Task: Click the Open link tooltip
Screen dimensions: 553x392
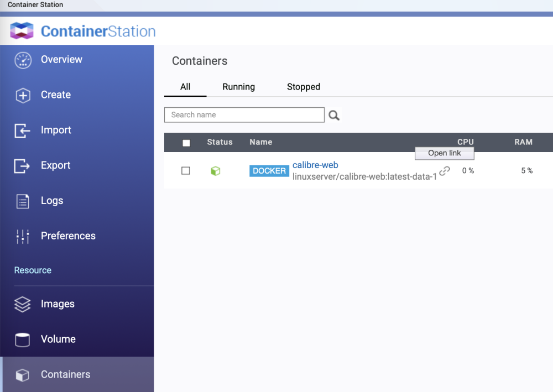Action: click(445, 153)
